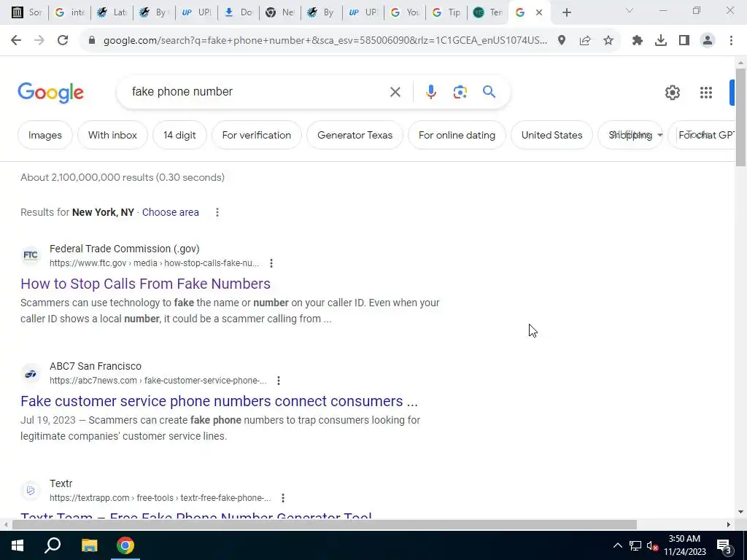The width and height of the screenshot is (747, 560).
Task: Select the Generator Texas chip
Action: pos(355,135)
